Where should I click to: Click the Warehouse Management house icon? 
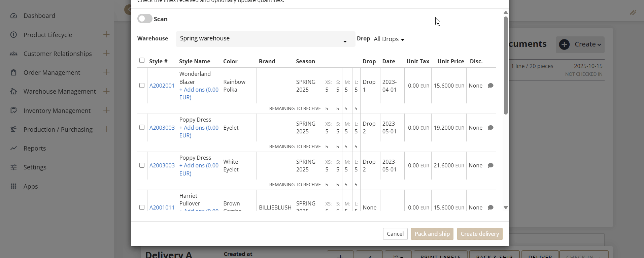click(x=13, y=91)
